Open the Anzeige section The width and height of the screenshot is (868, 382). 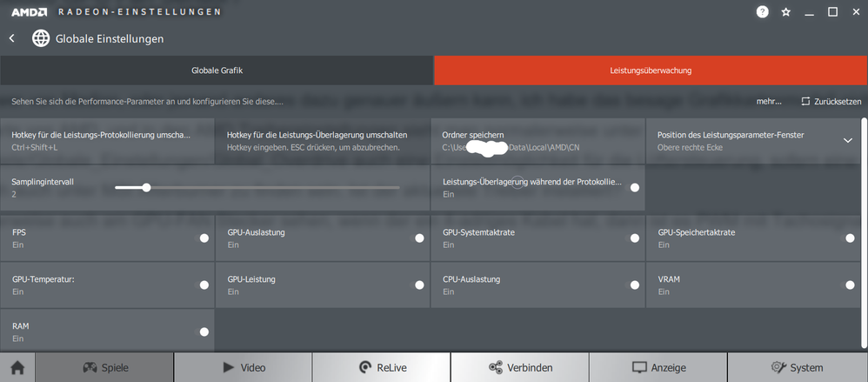(x=658, y=367)
